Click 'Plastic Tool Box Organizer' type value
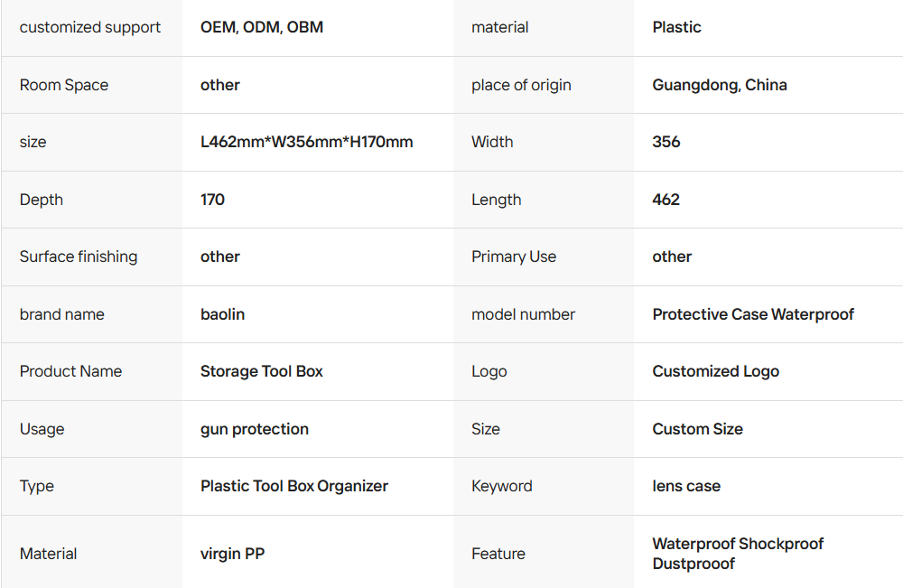The height and width of the screenshot is (588, 903). pos(293,486)
